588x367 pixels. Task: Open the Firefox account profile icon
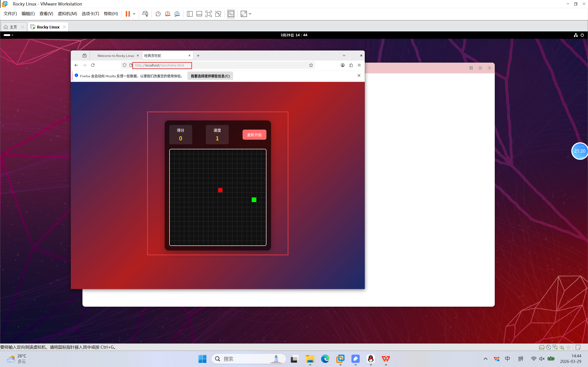(x=343, y=65)
